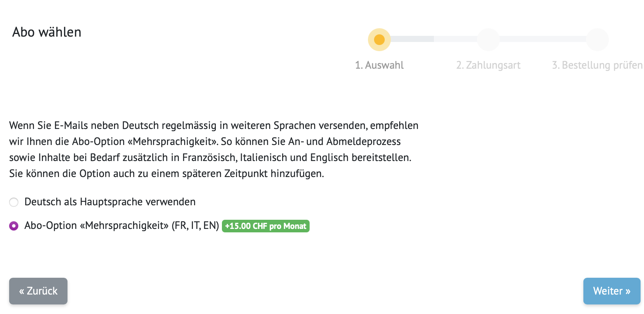Click the yellow step 1 circle indicator
Image resolution: width=644 pixels, height=314 pixels.
(x=379, y=39)
